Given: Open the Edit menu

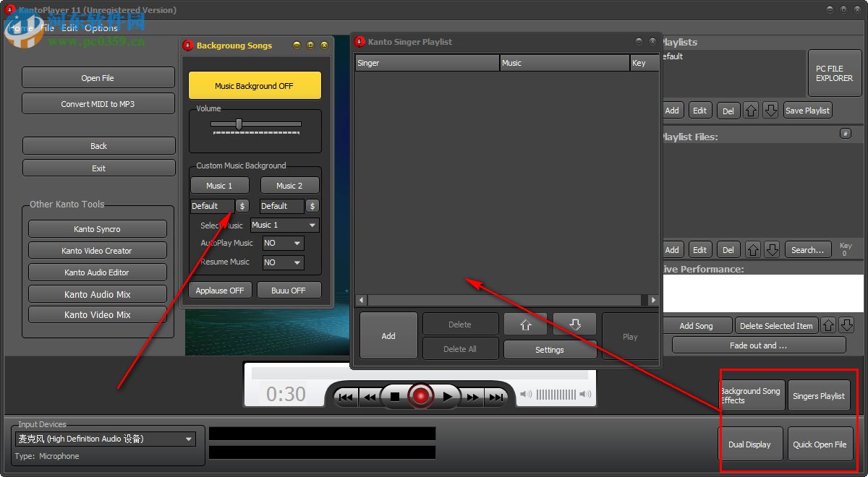Looking at the screenshot, I should point(69,28).
